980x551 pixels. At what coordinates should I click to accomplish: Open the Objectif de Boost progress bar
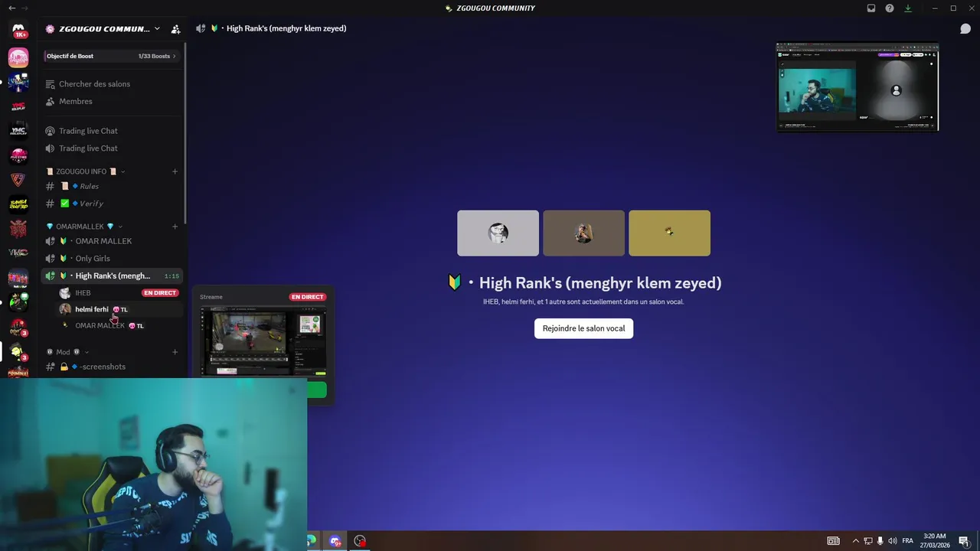pos(111,56)
